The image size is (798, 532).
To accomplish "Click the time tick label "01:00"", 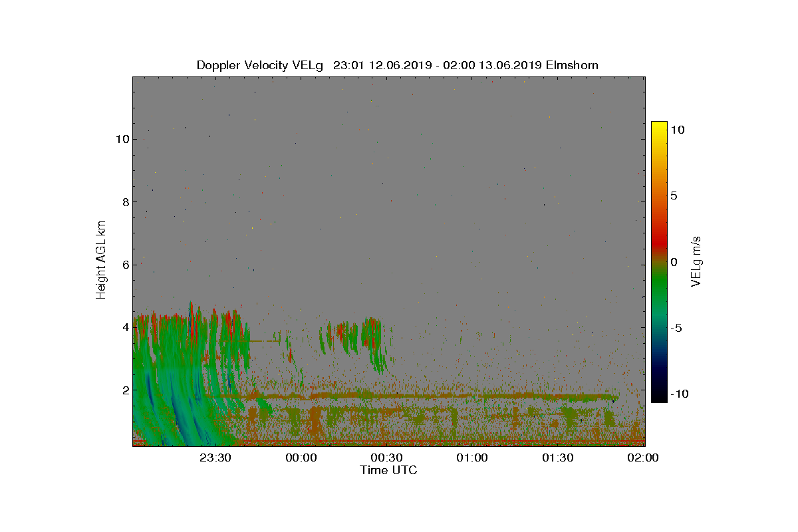I will click(x=472, y=458).
